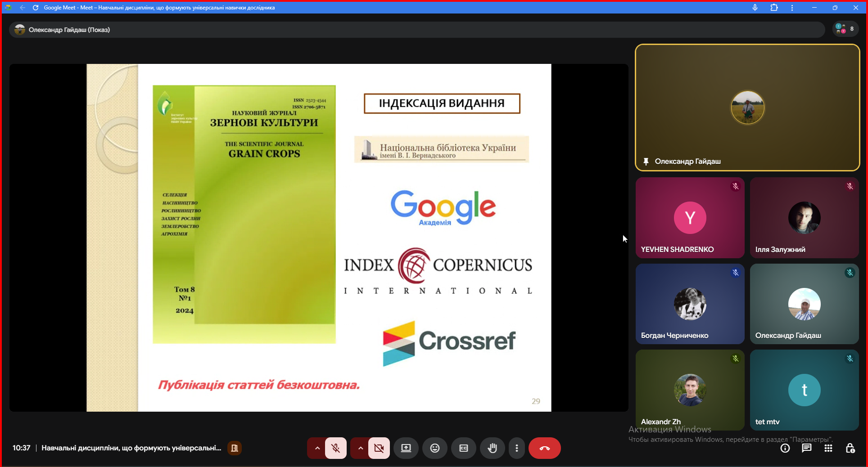Raise your hand in the meeting
Screen dimensions: 868x467
493,448
